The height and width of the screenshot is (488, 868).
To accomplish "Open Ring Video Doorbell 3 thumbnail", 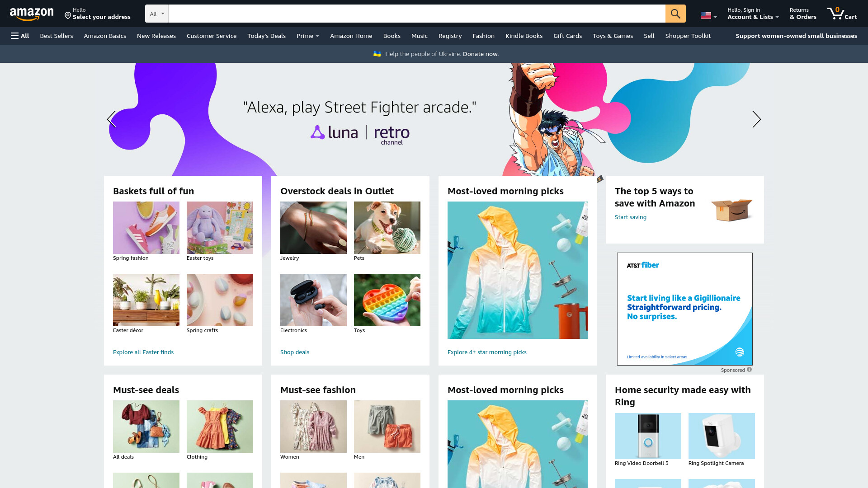I will coord(648,436).
